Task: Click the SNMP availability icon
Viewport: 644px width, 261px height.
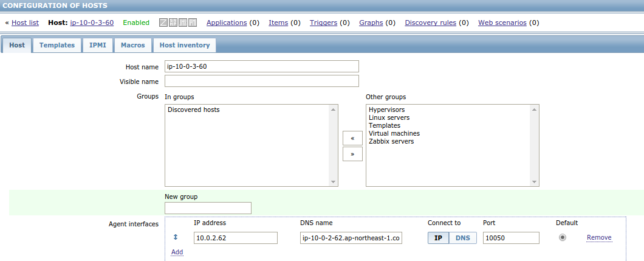Action: click(173, 23)
